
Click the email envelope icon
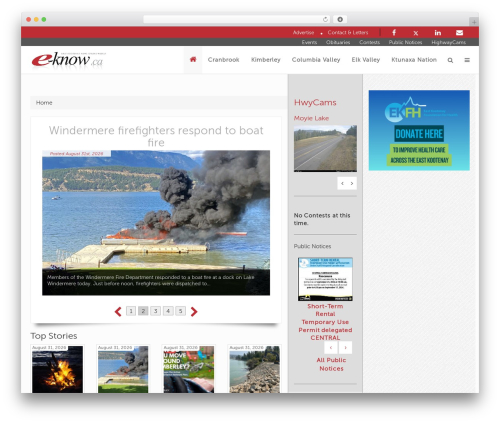[459, 32]
